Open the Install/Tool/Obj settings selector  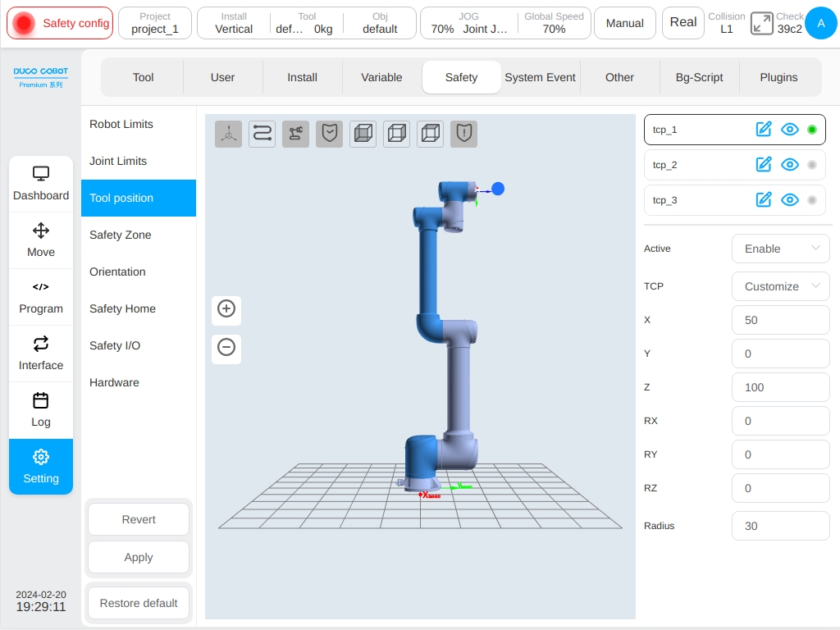pos(307,23)
